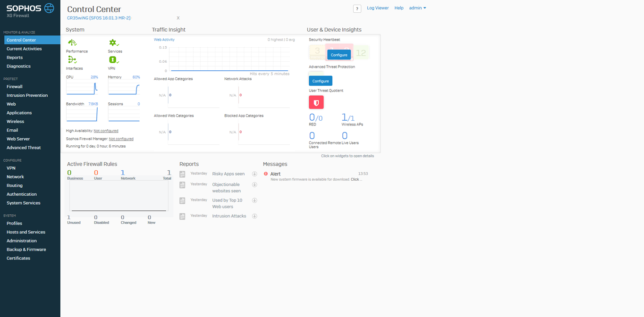Screen dimensions: 644x317
Task: Open Certificates in the sidebar
Action: [18, 259]
